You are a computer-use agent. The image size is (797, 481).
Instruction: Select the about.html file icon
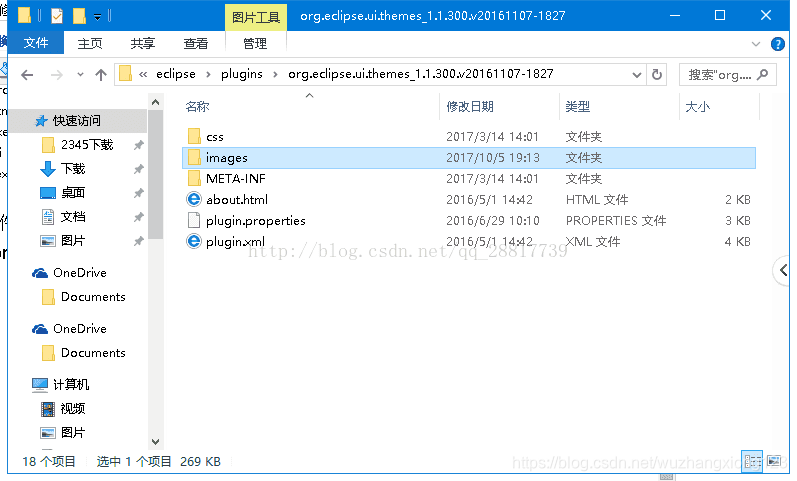[194, 199]
